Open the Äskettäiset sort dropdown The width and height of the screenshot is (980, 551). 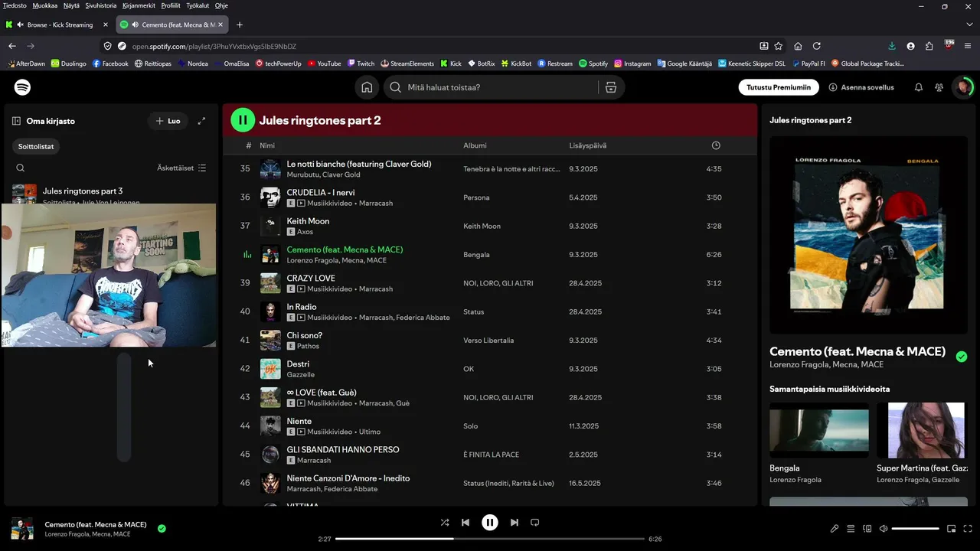pos(181,168)
